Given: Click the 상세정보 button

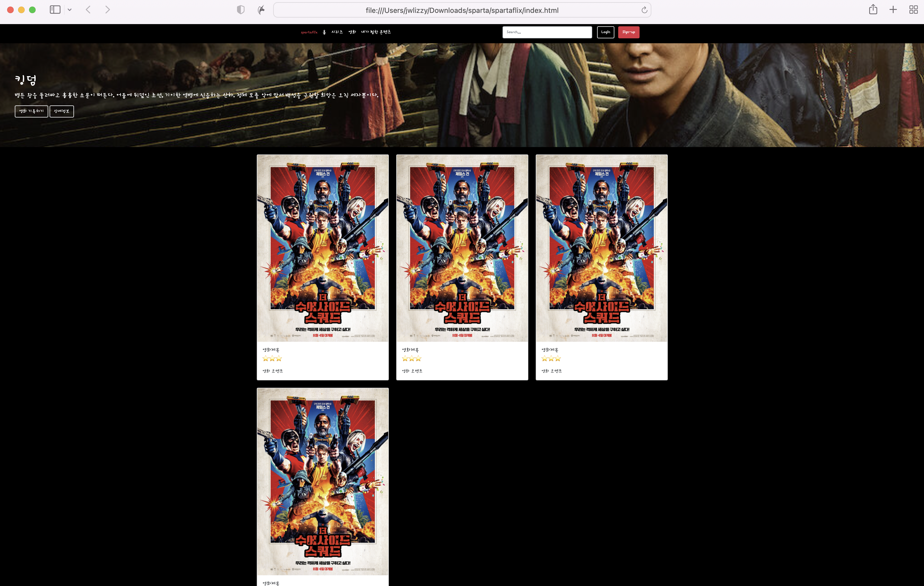Looking at the screenshot, I should (62, 111).
